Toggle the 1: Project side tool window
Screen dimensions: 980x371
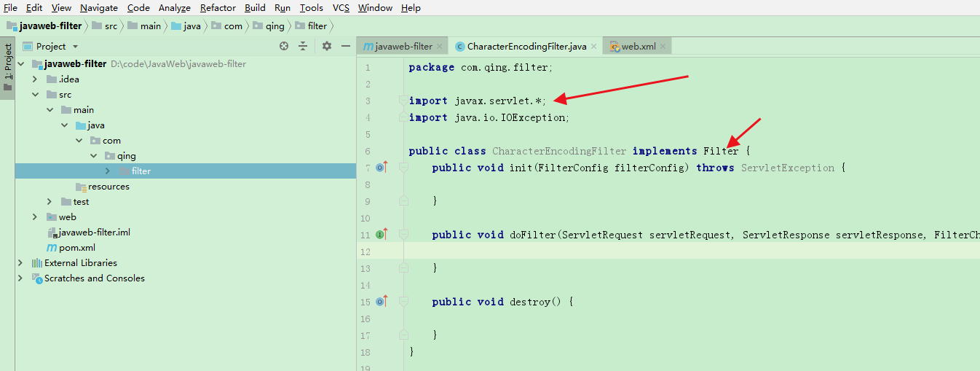click(7, 67)
